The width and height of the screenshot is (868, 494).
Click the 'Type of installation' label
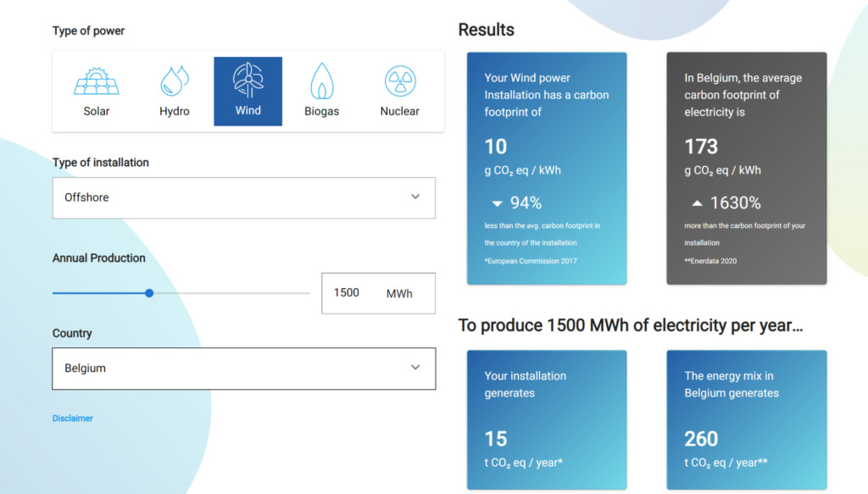click(x=101, y=163)
